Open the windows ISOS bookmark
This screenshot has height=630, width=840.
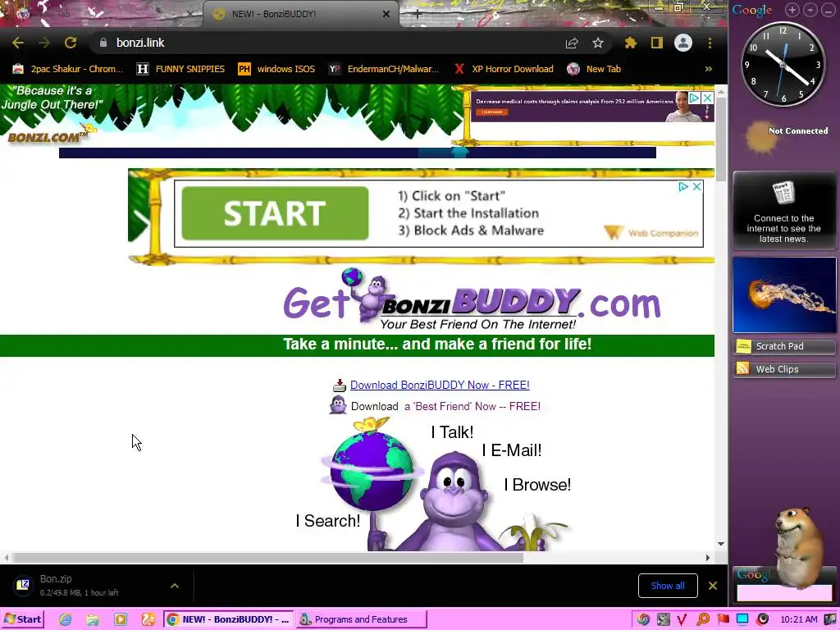(276, 69)
